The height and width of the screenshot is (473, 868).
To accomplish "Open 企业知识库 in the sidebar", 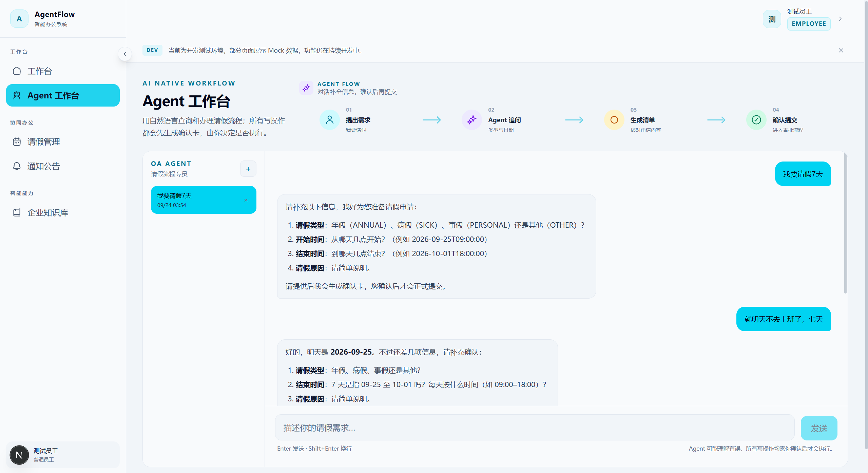I will pos(63,212).
